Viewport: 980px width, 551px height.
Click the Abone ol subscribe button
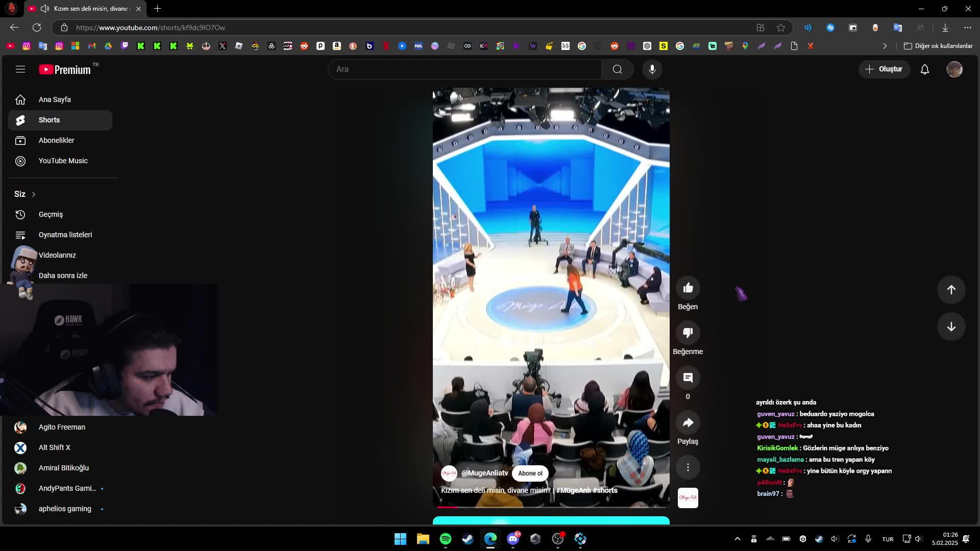pos(530,473)
